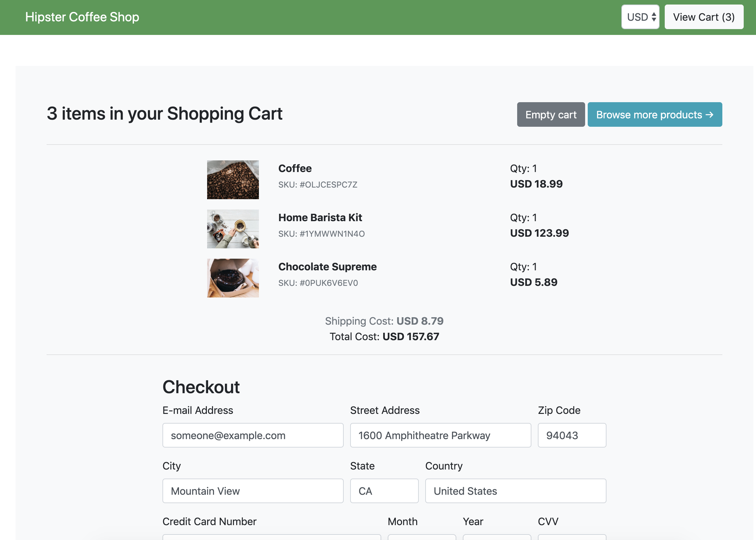Open the Coffee product title link
The width and height of the screenshot is (756, 540).
click(295, 168)
